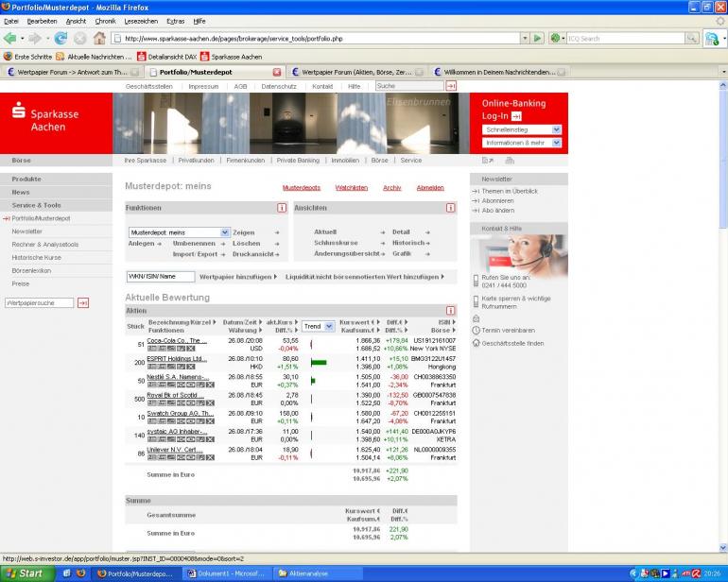Open info icon of Ansichten panel
This screenshot has height=582, width=728.
[450, 208]
